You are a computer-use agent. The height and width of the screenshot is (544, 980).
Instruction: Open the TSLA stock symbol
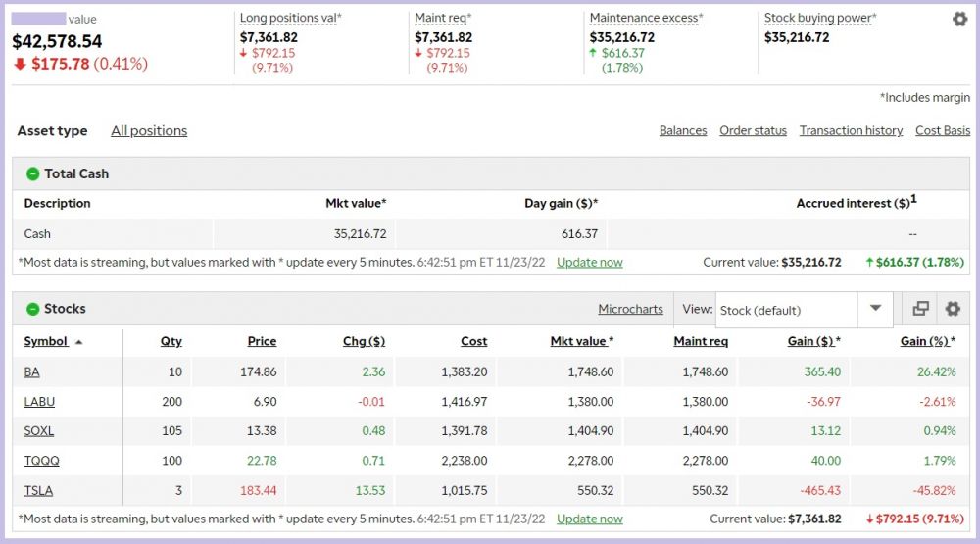point(38,490)
